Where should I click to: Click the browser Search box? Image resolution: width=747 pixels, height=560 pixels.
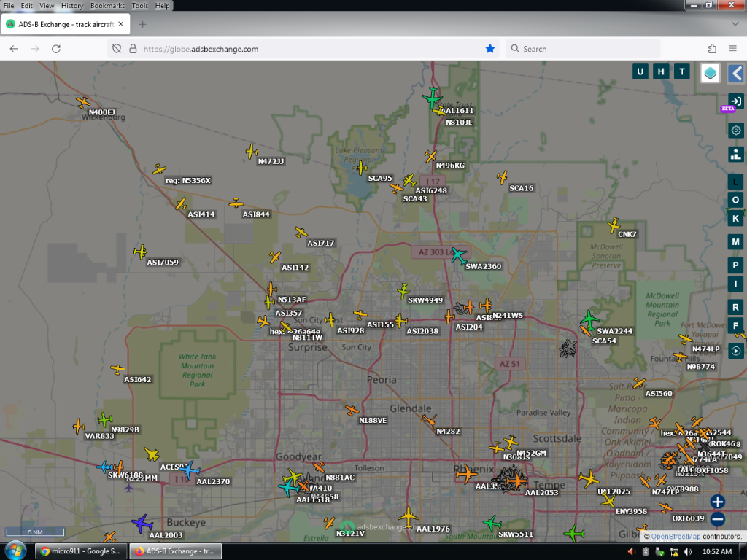click(583, 49)
